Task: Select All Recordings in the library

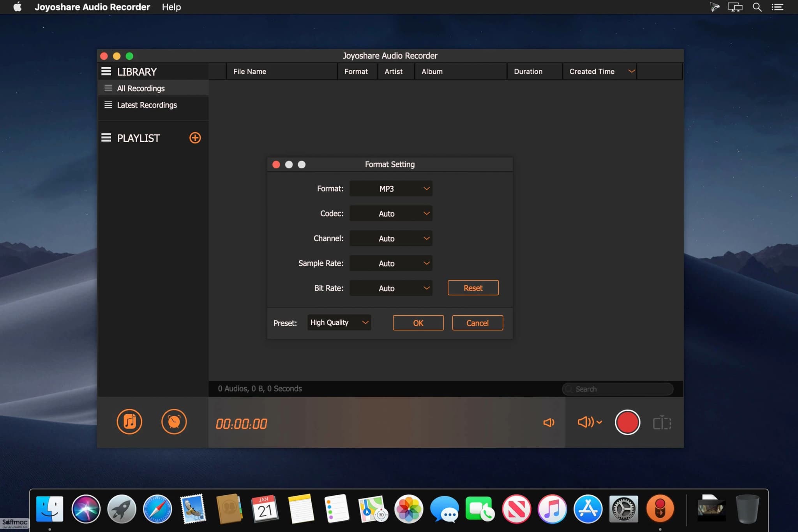Action: 153,88
